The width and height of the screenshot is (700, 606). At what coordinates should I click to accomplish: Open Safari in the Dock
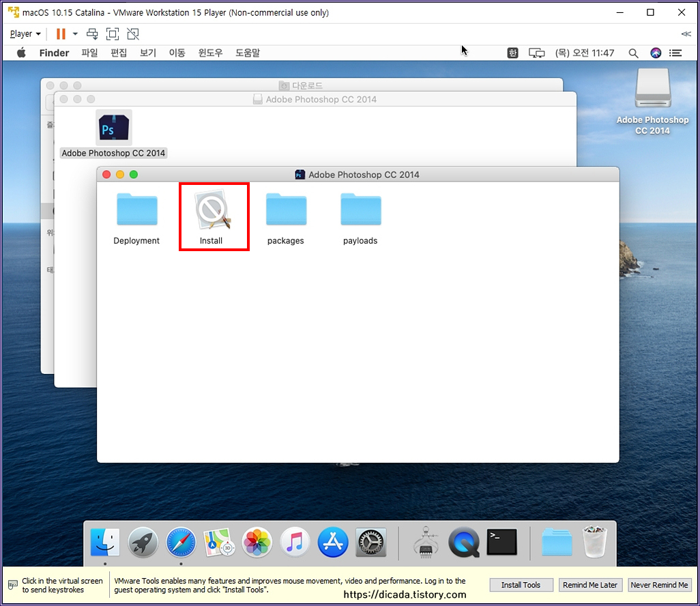click(x=181, y=542)
